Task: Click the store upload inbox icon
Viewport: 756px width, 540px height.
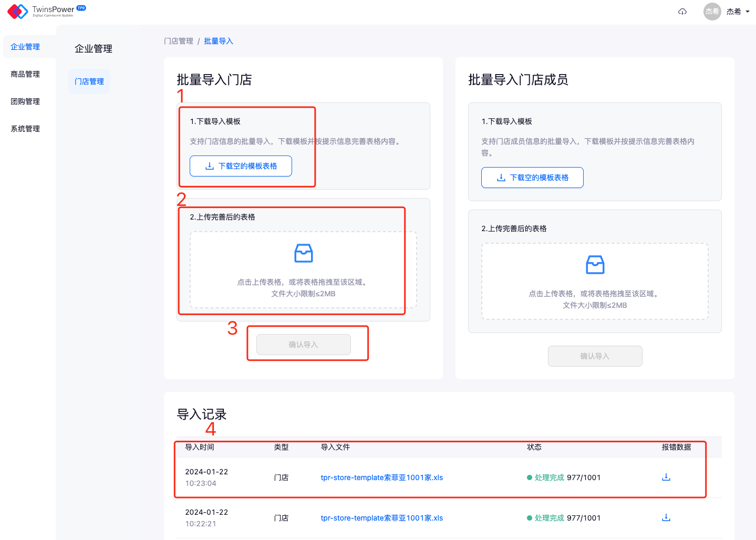Action: (304, 253)
